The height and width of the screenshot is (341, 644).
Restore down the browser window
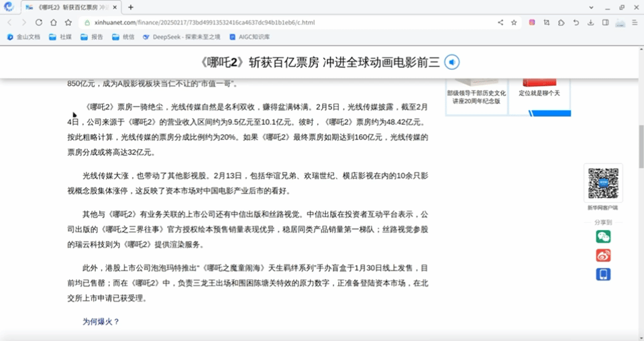[x=622, y=7]
